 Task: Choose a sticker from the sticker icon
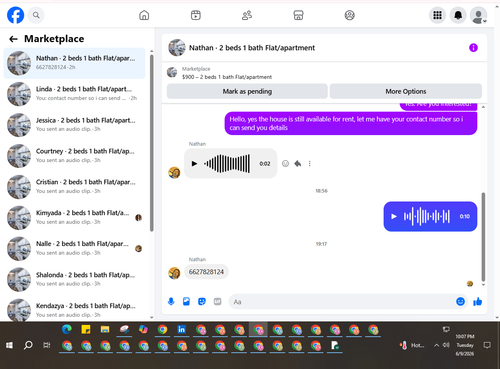[202, 302]
